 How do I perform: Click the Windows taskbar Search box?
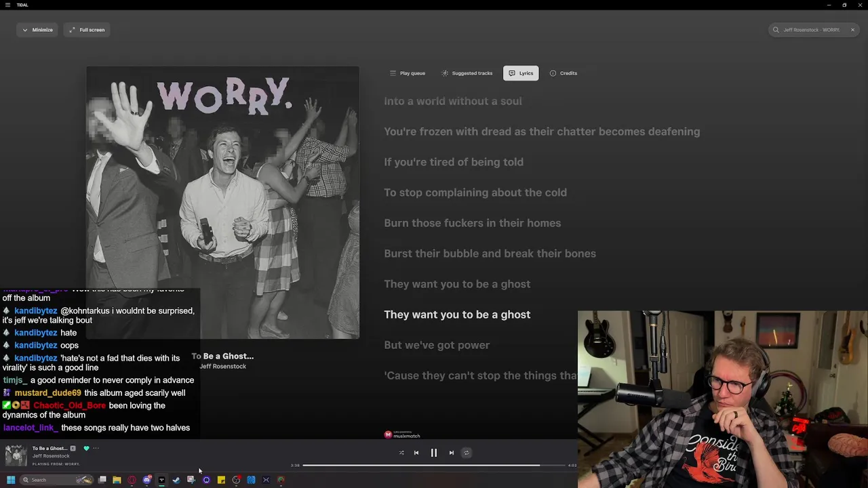tap(56, 480)
